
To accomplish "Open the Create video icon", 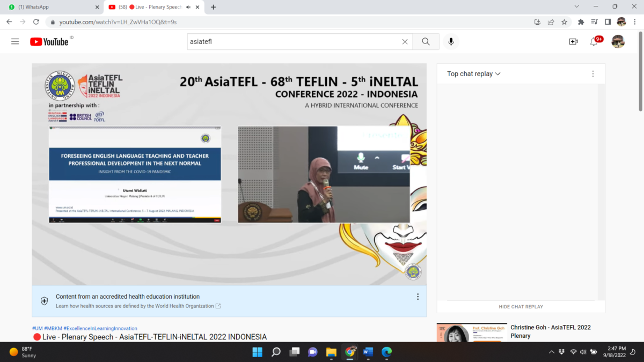I will (x=573, y=42).
